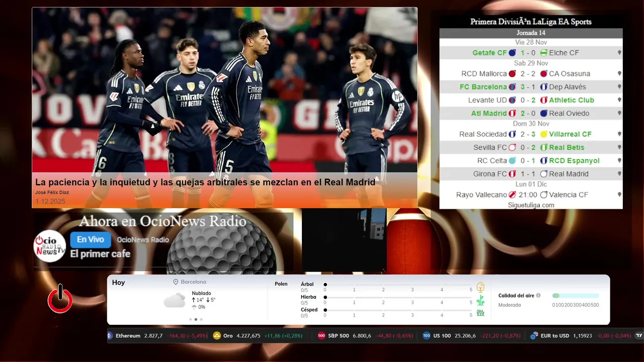Viewport: 644px width, 362px height.
Task: Click the 21:00 Rayo Vallecano kickoff time
Action: click(528, 195)
